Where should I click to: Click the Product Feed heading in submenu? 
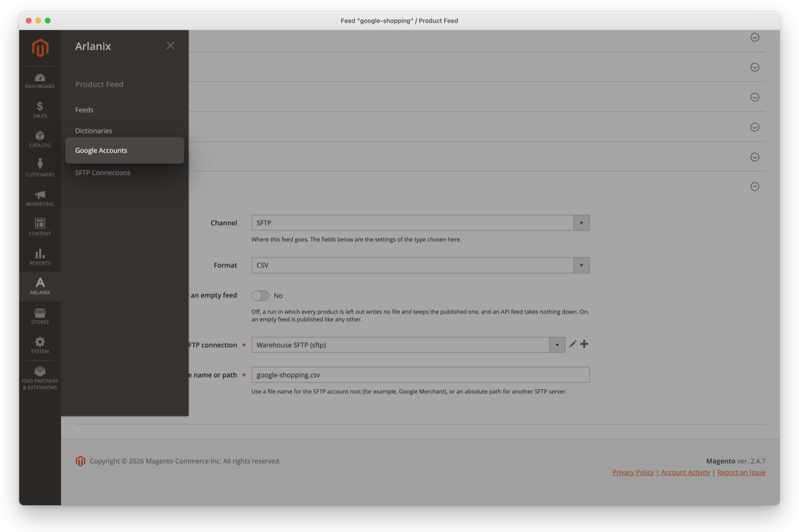click(x=99, y=84)
